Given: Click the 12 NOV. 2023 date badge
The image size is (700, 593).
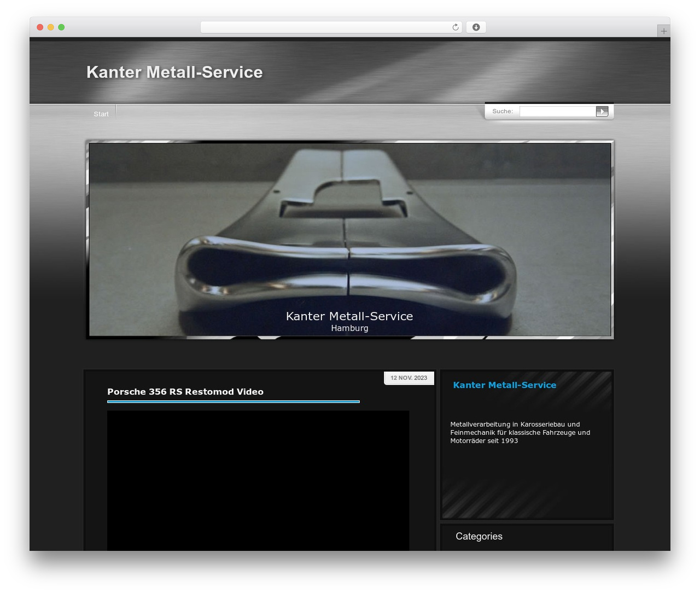Looking at the screenshot, I should pos(409,378).
